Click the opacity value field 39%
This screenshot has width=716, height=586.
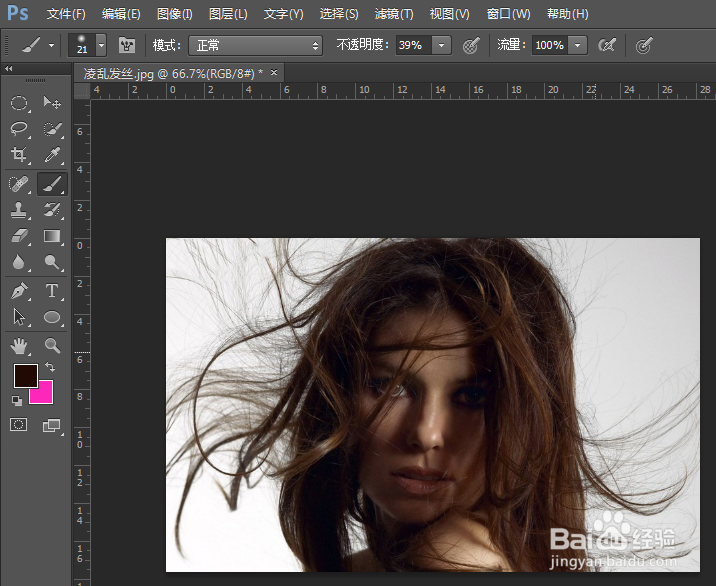coord(413,46)
